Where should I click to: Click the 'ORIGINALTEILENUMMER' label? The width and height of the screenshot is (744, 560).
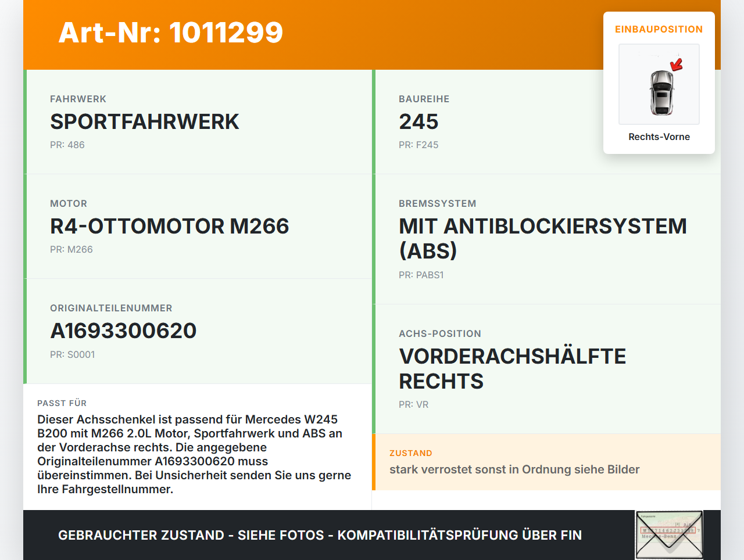coord(111,308)
